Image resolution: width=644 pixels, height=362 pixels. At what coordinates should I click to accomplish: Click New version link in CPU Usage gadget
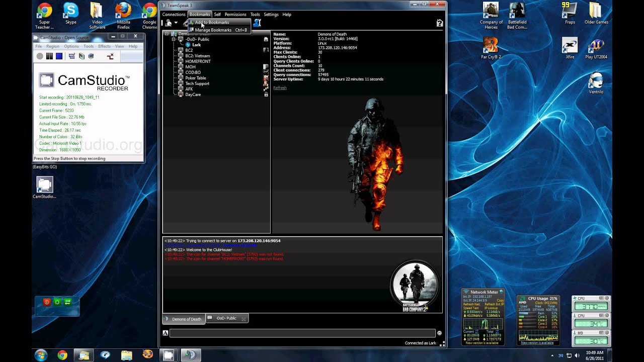[538, 343]
